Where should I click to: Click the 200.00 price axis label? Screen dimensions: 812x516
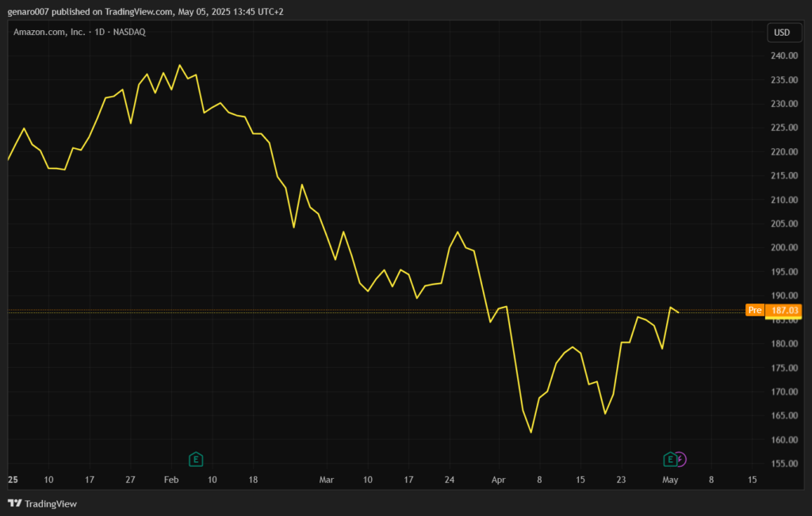click(x=783, y=248)
